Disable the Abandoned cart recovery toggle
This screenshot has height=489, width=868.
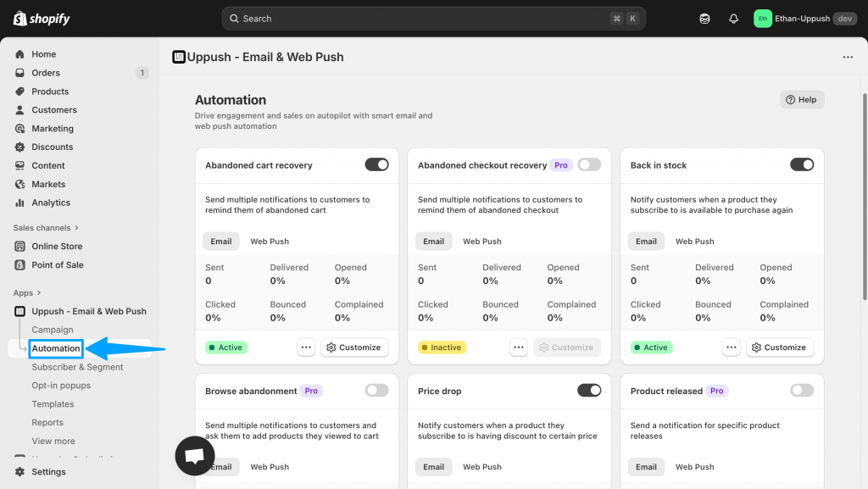[376, 164]
